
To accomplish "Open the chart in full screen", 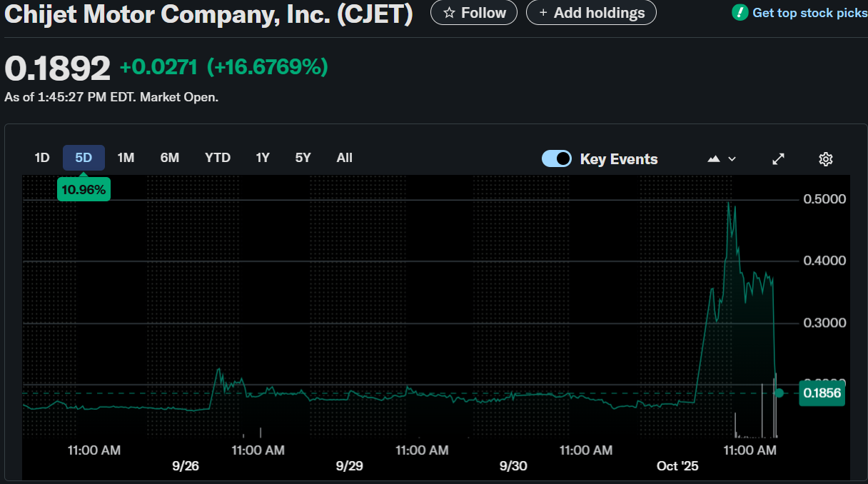I will coord(779,158).
